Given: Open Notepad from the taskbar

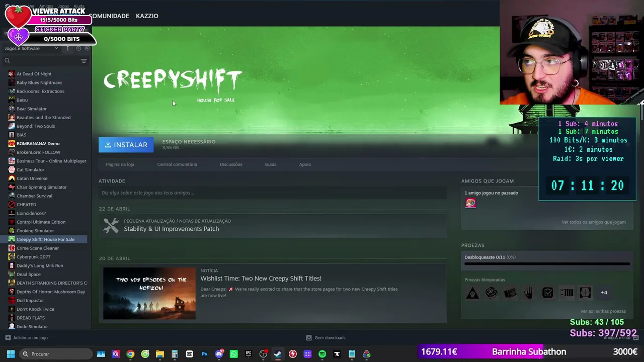Looking at the screenshot, I should pos(352,354).
